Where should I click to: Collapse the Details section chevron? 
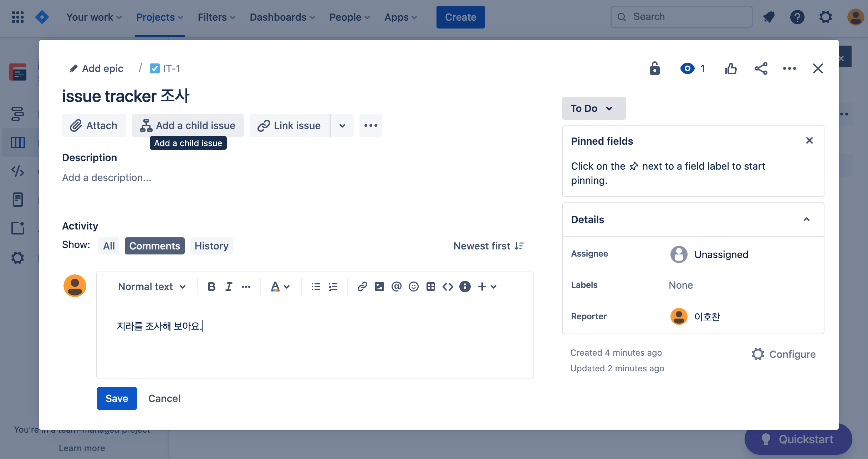(806, 219)
